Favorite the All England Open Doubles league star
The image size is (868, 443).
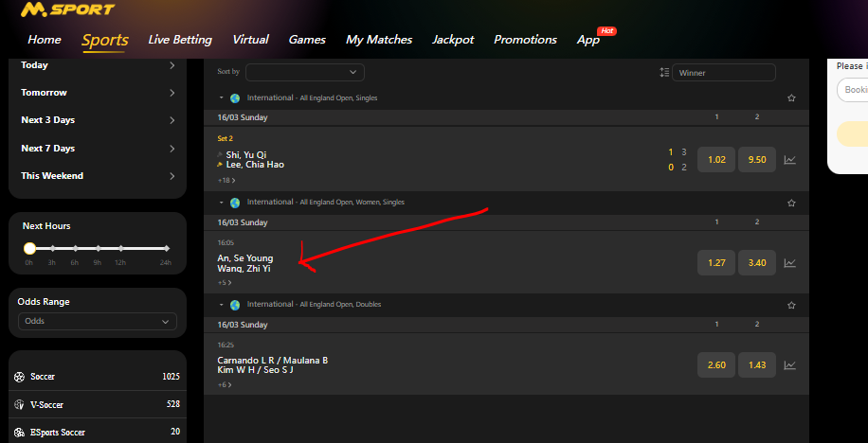[x=791, y=306]
